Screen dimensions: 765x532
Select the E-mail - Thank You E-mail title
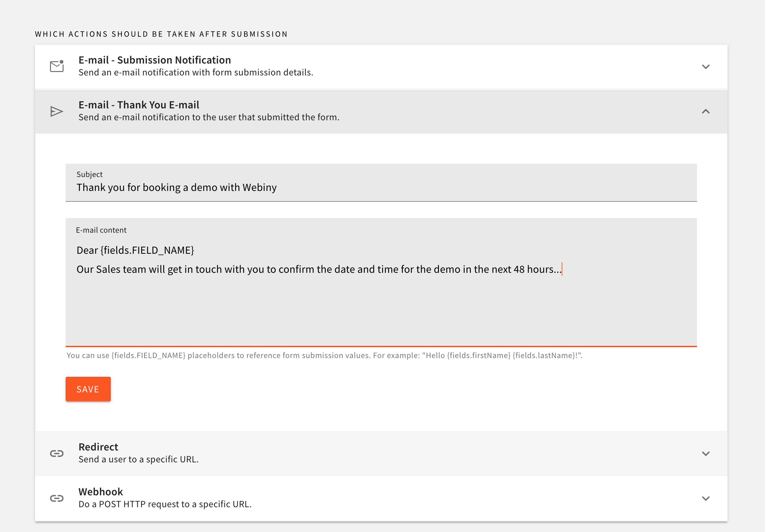139,105
